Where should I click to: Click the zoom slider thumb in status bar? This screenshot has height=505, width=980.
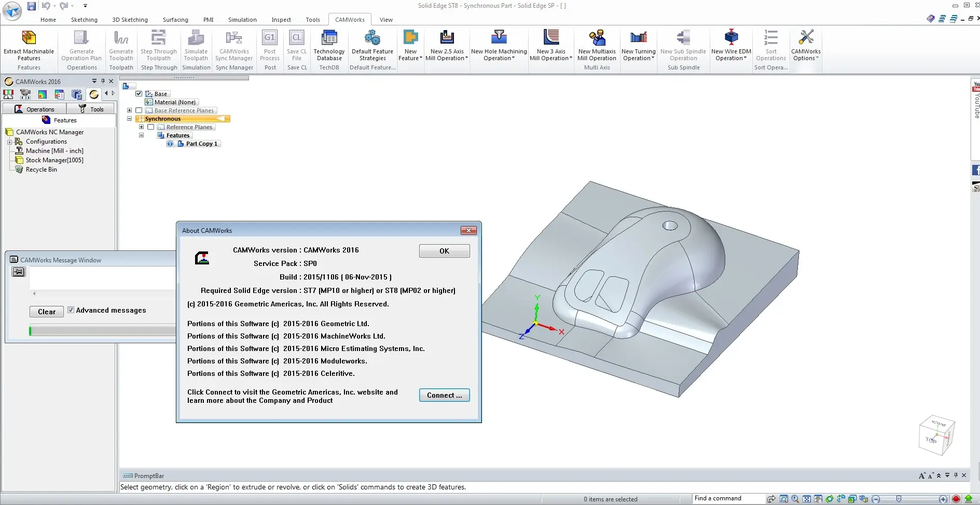coord(899,499)
